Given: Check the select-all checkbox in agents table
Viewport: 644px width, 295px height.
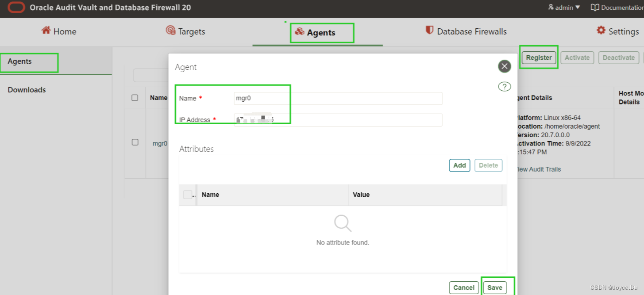Looking at the screenshot, I should (x=135, y=98).
